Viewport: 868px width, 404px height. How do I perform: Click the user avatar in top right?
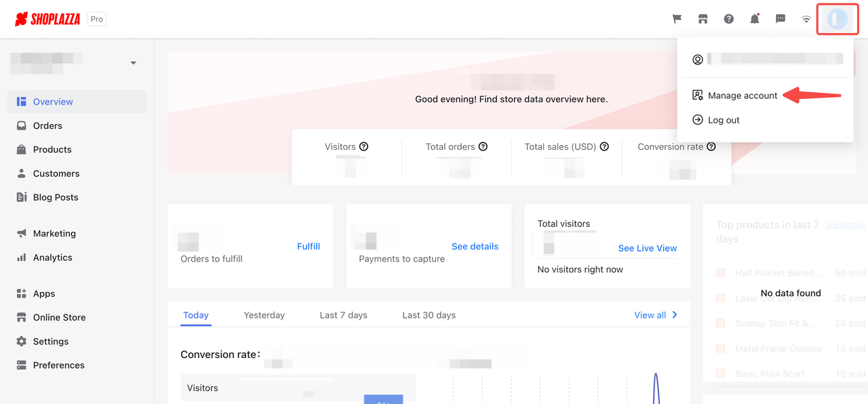pyautogui.click(x=837, y=19)
